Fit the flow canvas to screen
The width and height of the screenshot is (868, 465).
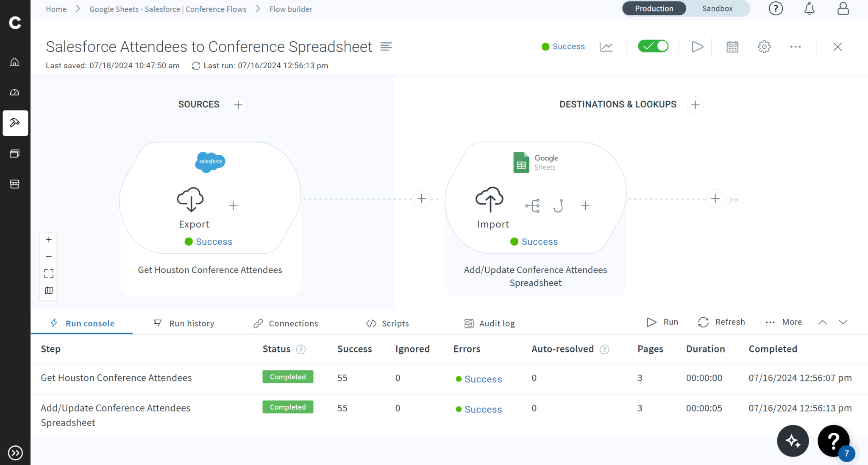tap(48, 273)
